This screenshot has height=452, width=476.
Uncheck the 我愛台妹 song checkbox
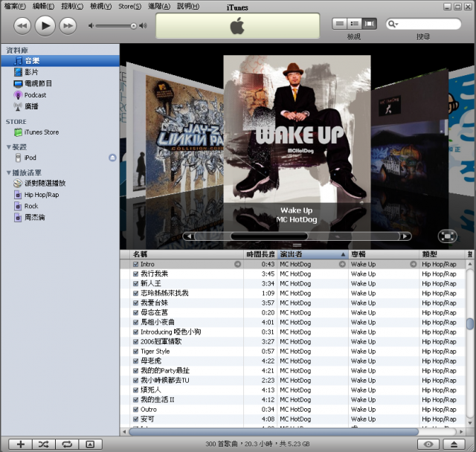135,303
